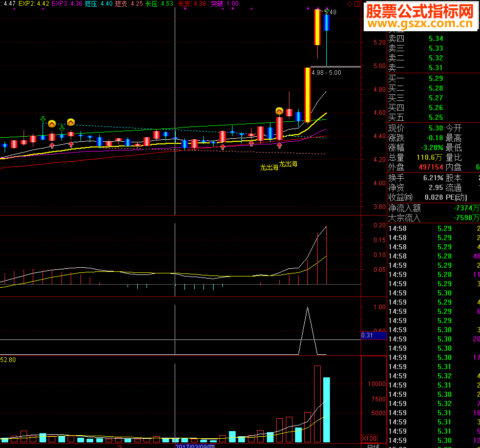The height and width of the screenshot is (448, 480).
Task: Click the 收益(四) 0.028 value
Action: point(434,198)
